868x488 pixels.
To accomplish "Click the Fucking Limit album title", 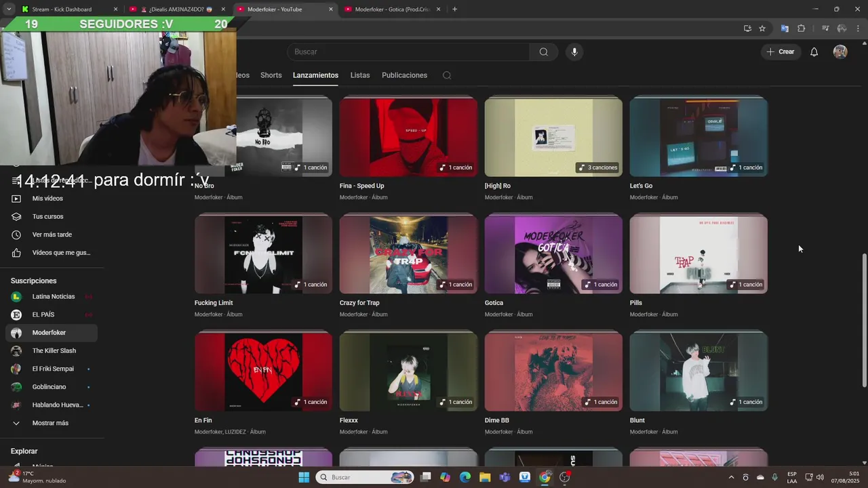I will (214, 303).
